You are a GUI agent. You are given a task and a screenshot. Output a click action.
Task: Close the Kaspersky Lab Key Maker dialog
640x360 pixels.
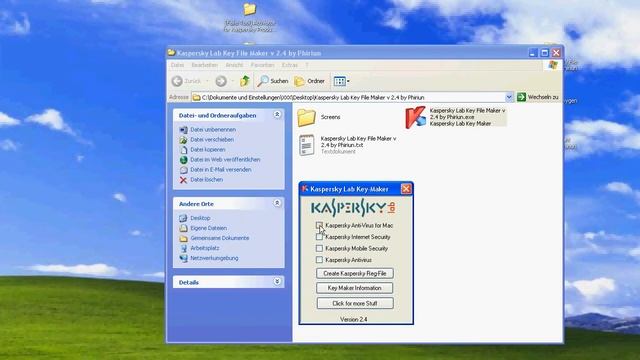[406, 189]
